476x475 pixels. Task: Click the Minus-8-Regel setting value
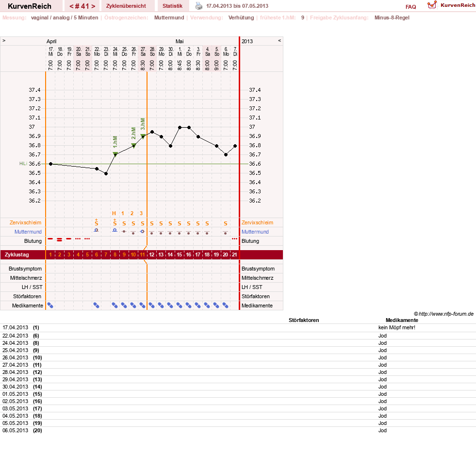tap(392, 17)
